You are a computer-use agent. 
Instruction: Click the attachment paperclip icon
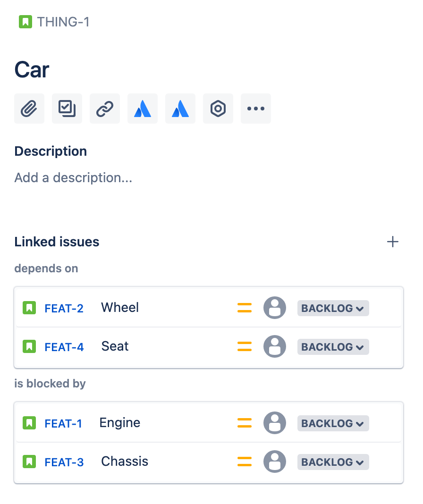coord(29,109)
